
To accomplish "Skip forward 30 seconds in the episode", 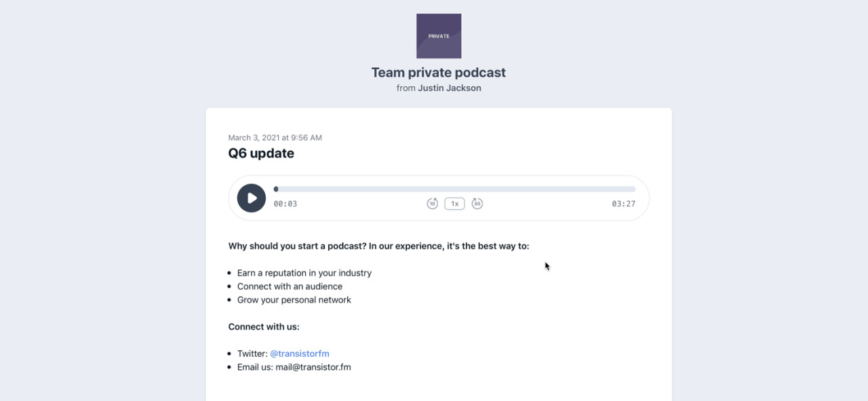I will click(477, 203).
